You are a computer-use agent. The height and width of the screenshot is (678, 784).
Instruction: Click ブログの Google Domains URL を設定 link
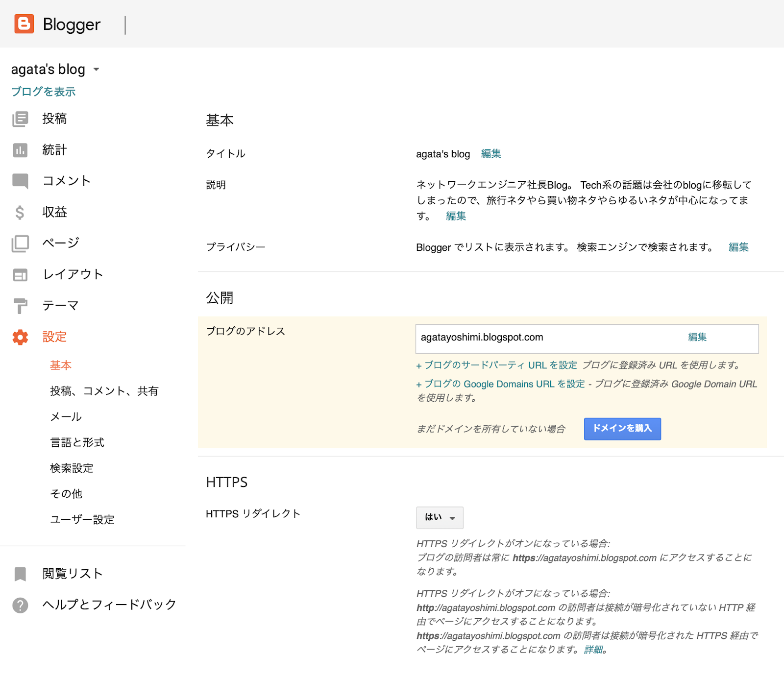501,384
